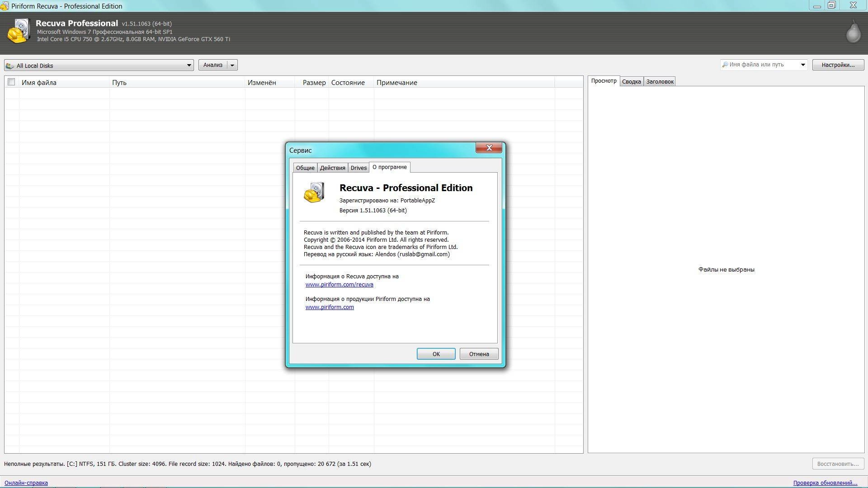This screenshot has width=868, height=488.
Task: Minimize the Recuva main window
Action: pos(817,6)
